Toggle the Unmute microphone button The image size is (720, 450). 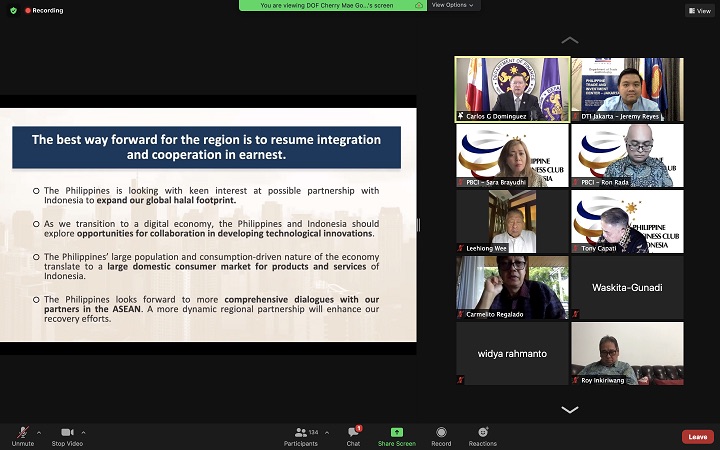coord(22,436)
